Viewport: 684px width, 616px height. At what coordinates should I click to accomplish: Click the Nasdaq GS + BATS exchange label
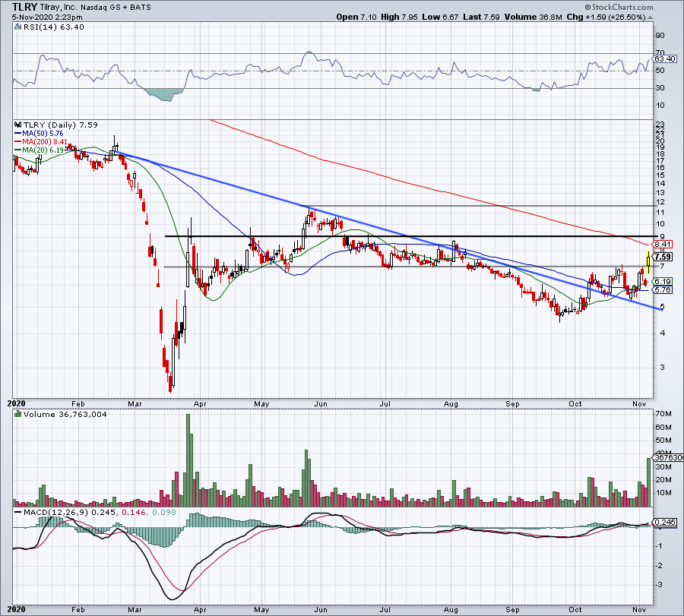pos(116,8)
